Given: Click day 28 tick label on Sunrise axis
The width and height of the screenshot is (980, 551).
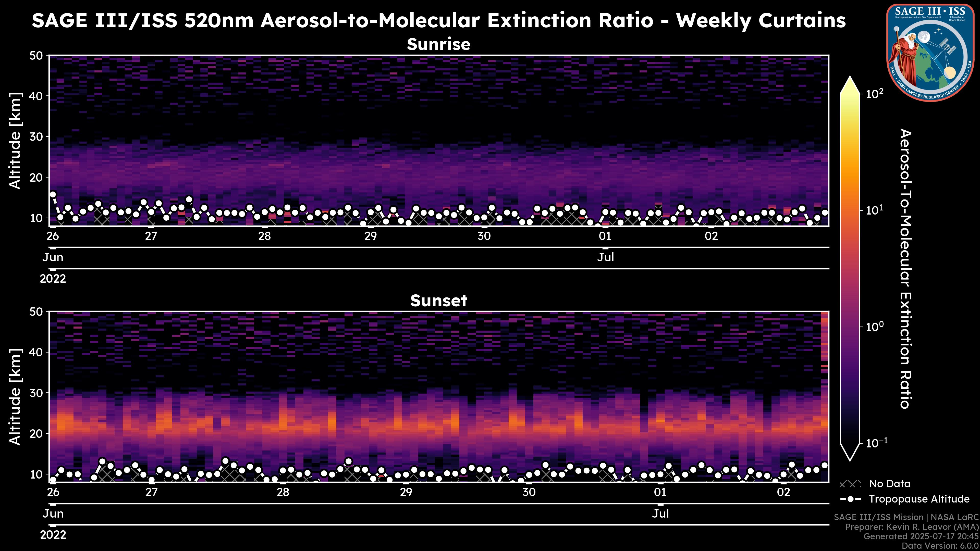Looking at the screenshot, I should coord(264,236).
